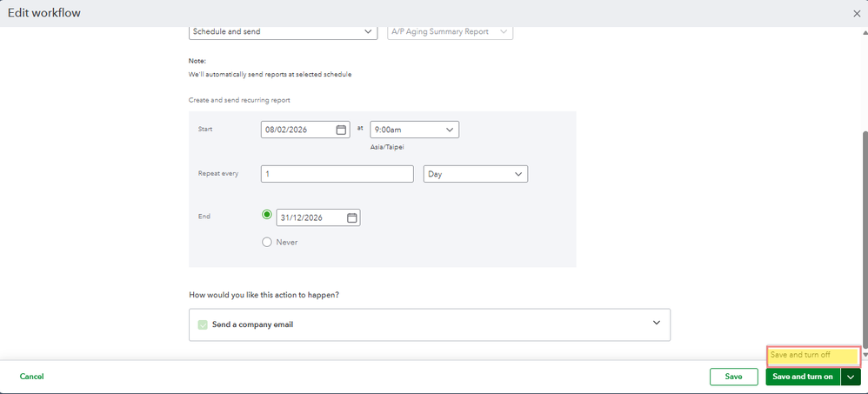Close the Edit workflow dialog

pos(857,13)
